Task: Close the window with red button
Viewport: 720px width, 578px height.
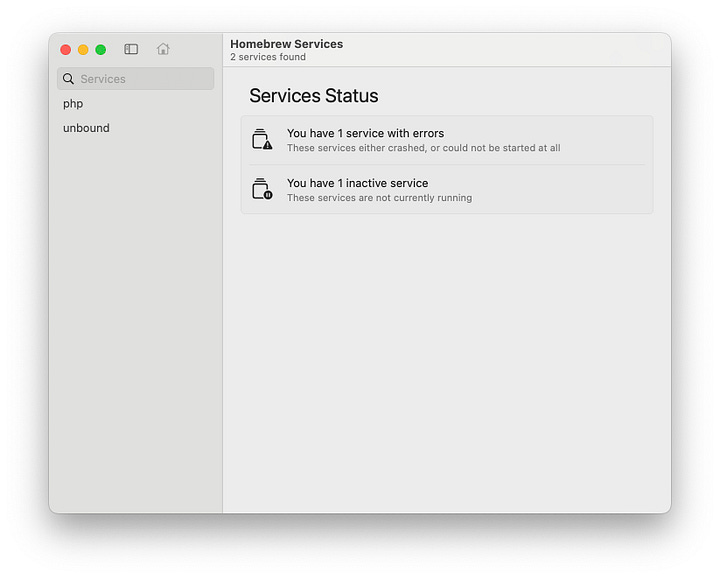Action: click(66, 50)
